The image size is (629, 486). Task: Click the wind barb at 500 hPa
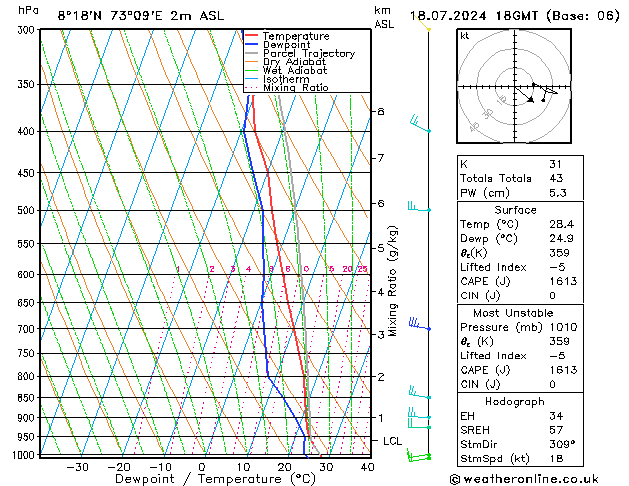tap(418, 208)
